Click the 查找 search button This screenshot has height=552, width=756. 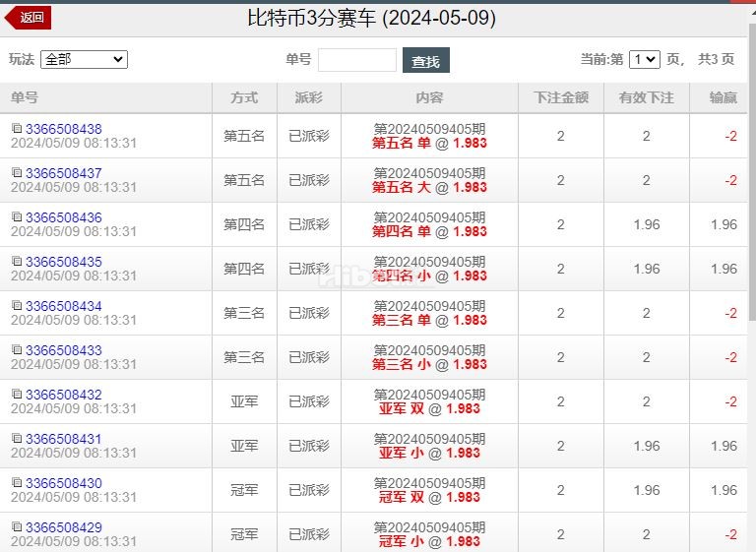pyautogui.click(x=425, y=60)
